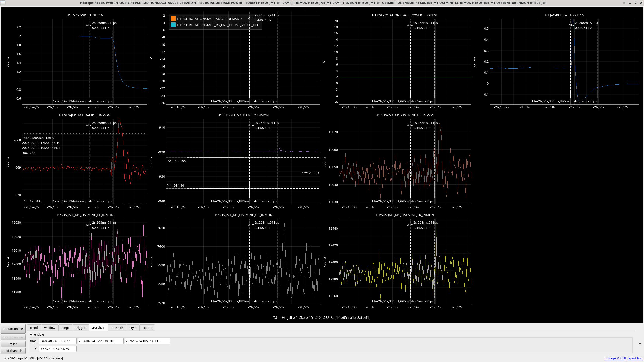Click the H1:SUS-JM1_M1_OSEMINF_LR_INMON plot title

pyautogui.click(x=405, y=215)
